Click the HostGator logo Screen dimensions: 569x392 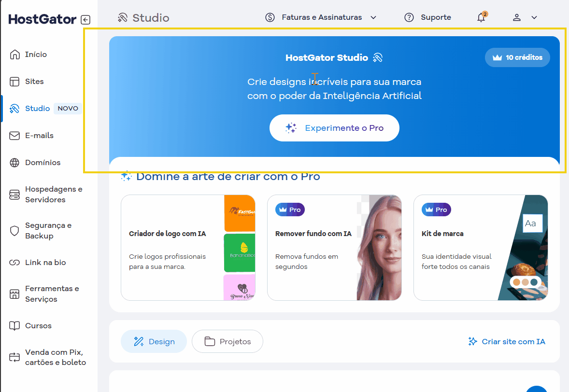tap(43, 19)
